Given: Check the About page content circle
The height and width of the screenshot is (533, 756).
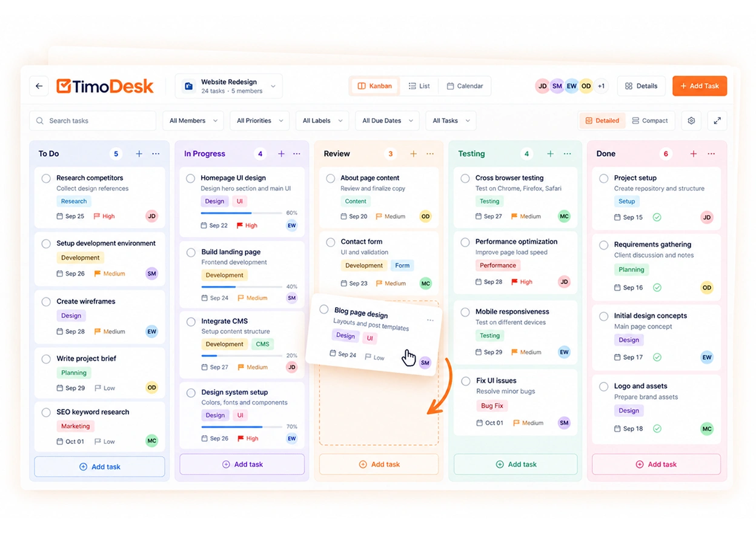Looking at the screenshot, I should tap(330, 178).
